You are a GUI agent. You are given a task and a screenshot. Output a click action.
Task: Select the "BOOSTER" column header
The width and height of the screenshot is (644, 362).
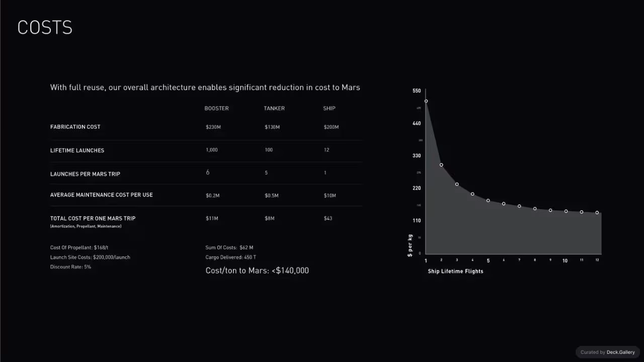(x=216, y=109)
